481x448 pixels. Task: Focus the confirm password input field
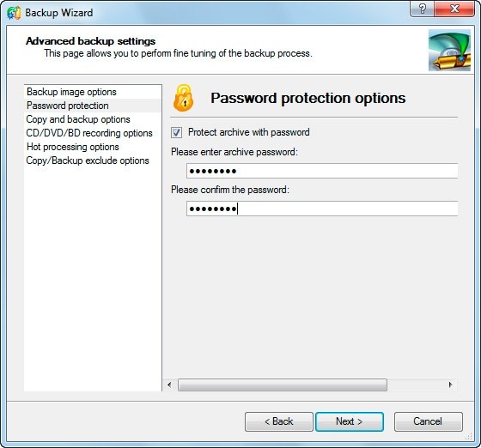pyautogui.click(x=322, y=209)
